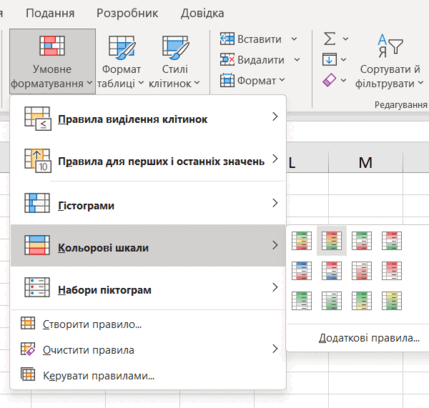Select the Кольорові шкали menu item
The image size is (429, 408).
coord(148,245)
